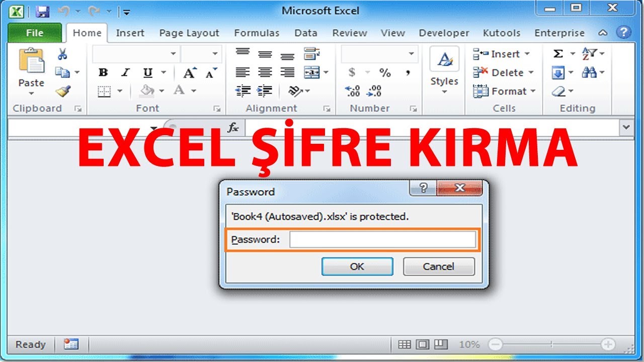
Task: Click the AutoSum sigma icon
Action: pyautogui.click(x=558, y=54)
